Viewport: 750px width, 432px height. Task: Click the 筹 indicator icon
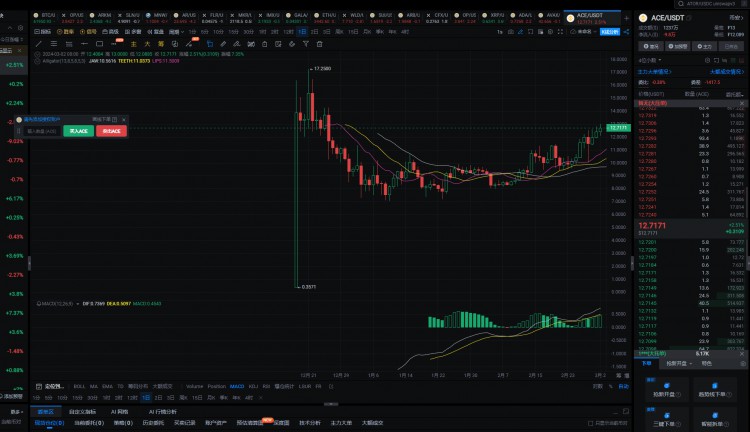pos(161,44)
